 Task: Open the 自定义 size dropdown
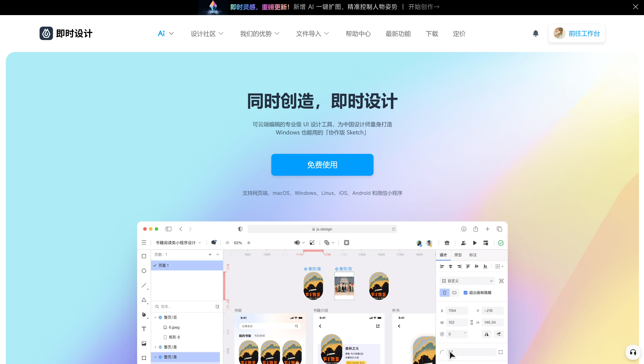coord(467,281)
